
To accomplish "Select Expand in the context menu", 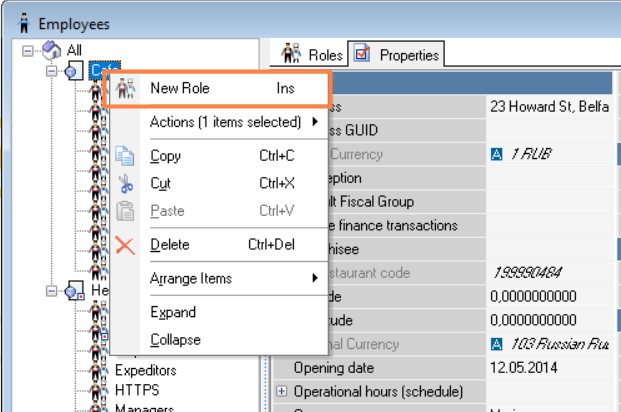I will [173, 312].
